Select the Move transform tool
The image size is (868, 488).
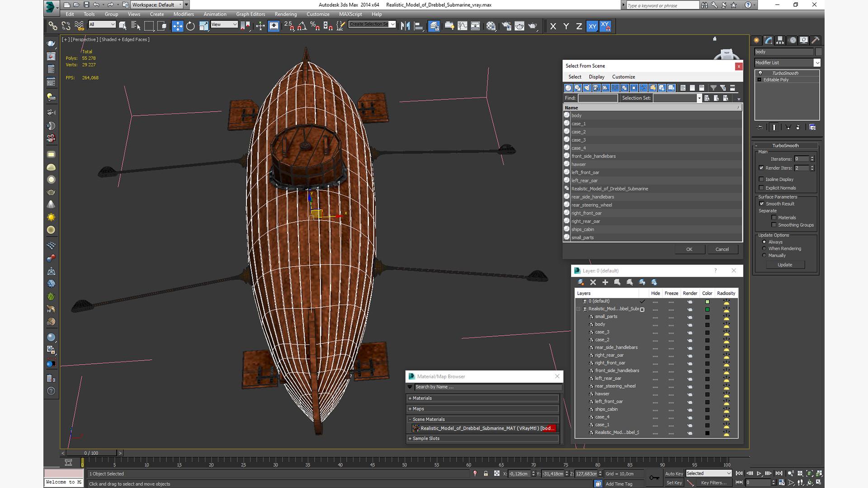coord(177,26)
